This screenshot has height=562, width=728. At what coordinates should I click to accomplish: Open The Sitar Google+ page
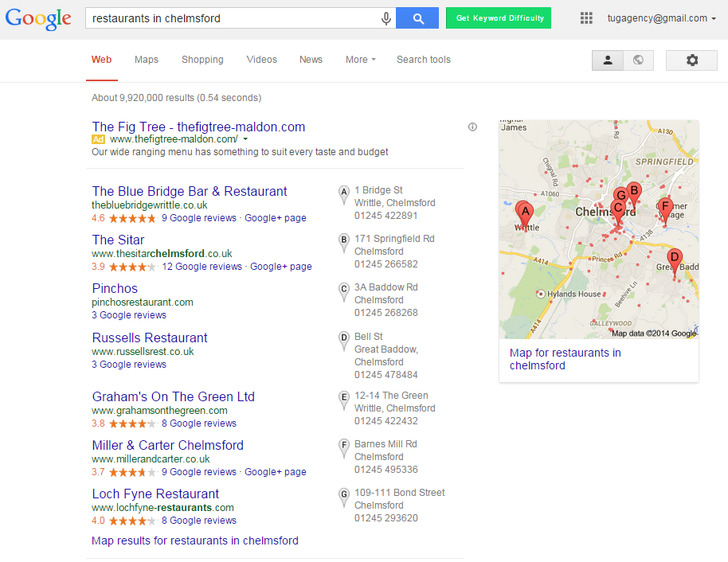pos(281,267)
